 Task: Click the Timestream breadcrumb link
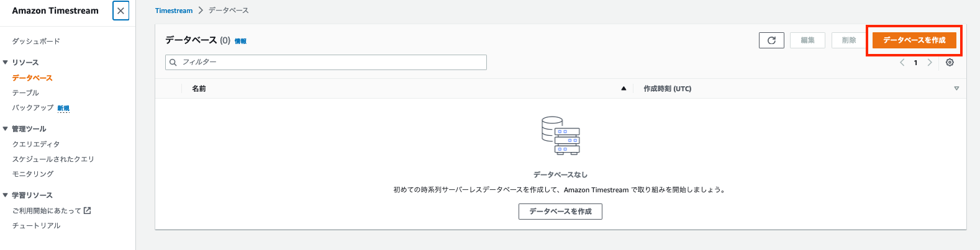click(x=174, y=11)
